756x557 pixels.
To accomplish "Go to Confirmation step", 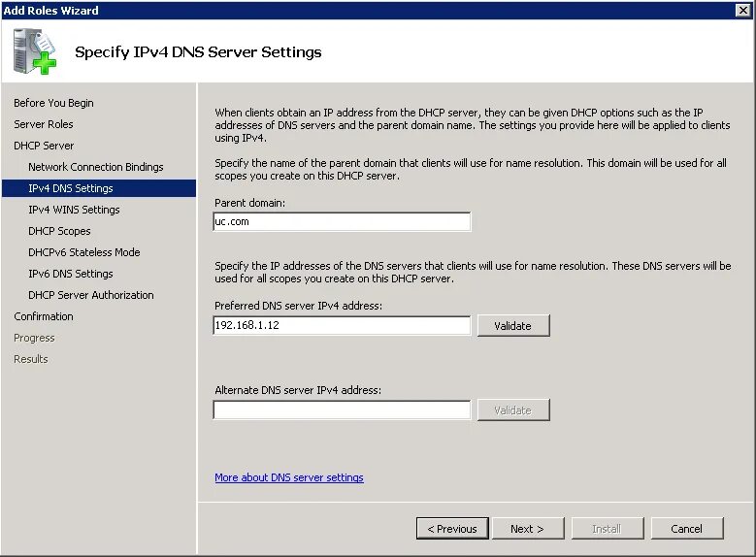I will [x=44, y=316].
